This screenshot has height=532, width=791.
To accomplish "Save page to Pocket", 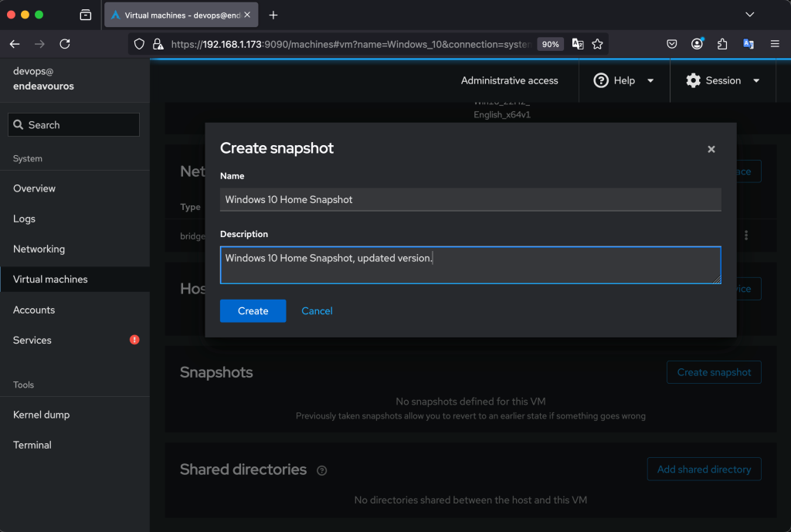I will click(671, 44).
